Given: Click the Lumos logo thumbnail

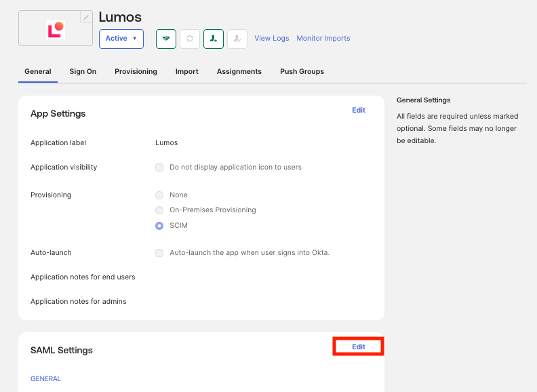Looking at the screenshot, I should (x=56, y=30).
